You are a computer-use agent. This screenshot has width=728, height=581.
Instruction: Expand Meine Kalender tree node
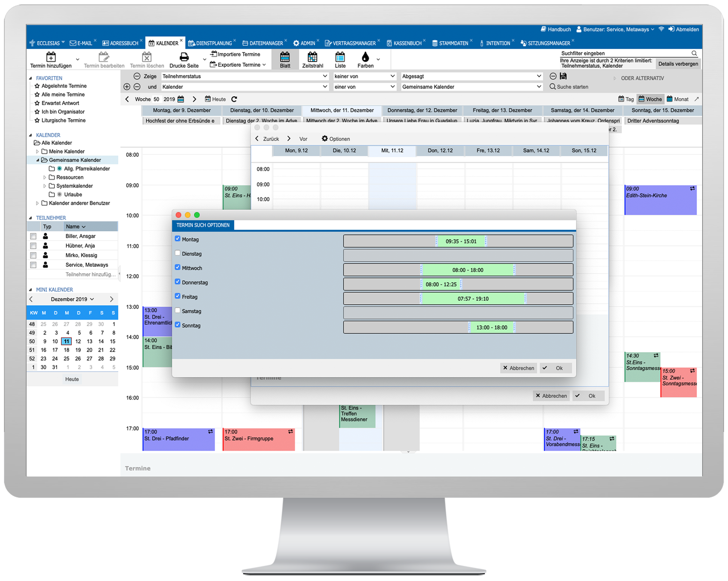[37, 151]
